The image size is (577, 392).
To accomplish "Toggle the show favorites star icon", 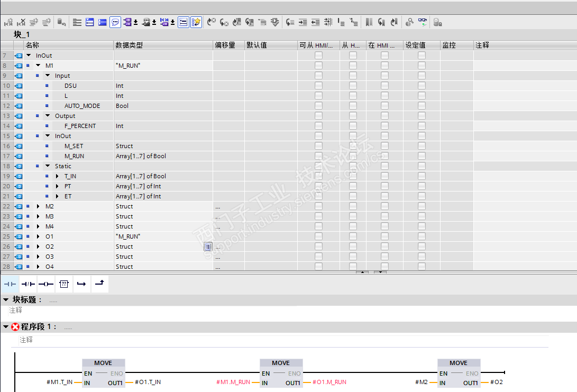I will point(196,22).
